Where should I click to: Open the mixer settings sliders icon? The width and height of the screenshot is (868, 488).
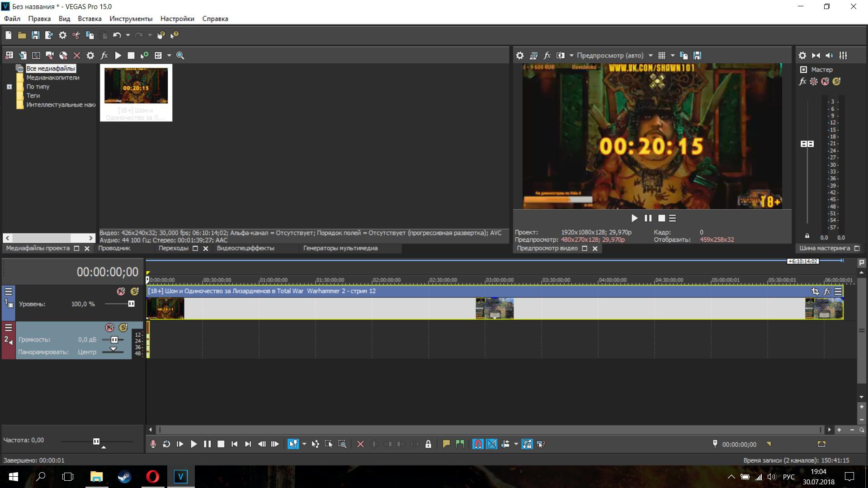[x=843, y=56]
